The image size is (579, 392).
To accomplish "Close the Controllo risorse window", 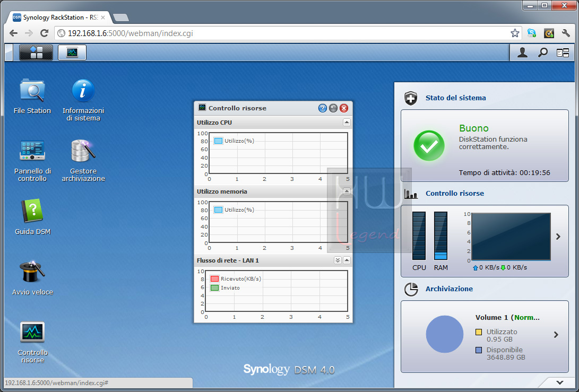I will pos(344,108).
